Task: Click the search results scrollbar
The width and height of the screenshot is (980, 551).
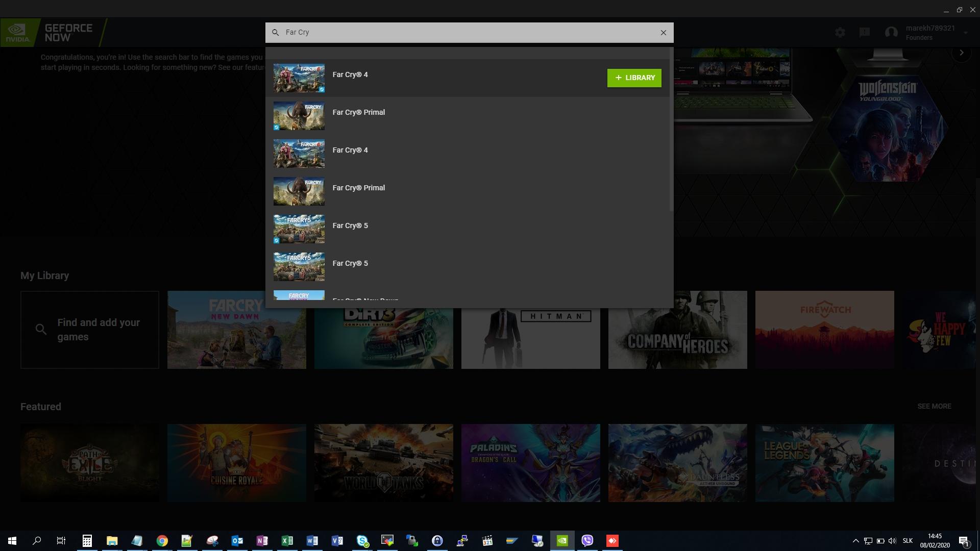Action: point(671,130)
